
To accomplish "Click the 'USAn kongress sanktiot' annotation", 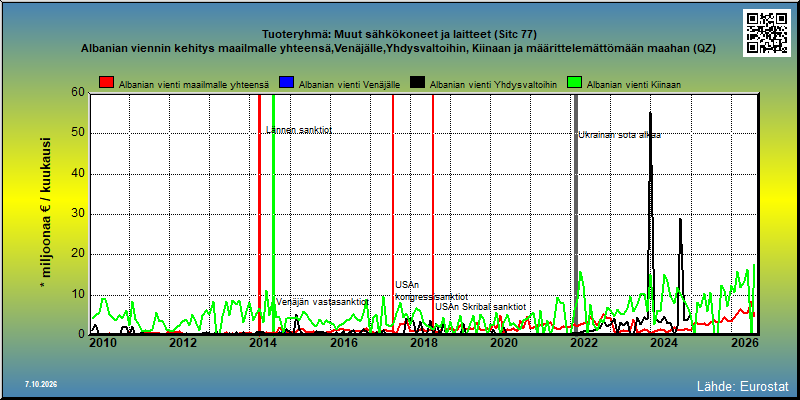I will (431, 291).
